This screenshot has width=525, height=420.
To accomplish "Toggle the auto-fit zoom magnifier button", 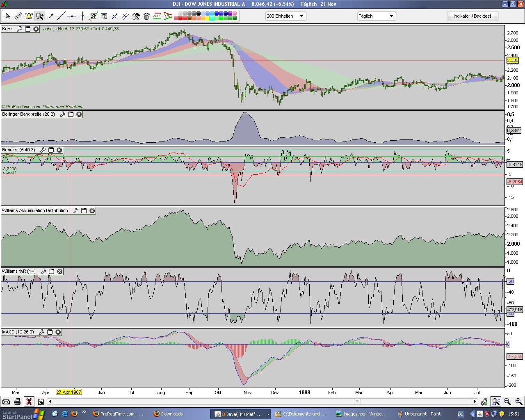I will coord(496,402).
